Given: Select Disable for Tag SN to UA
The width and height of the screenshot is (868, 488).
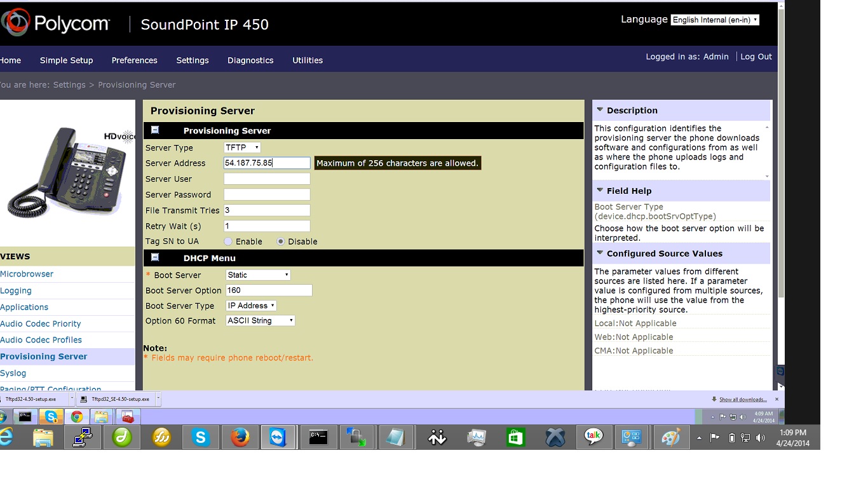Looking at the screenshot, I should [x=281, y=241].
